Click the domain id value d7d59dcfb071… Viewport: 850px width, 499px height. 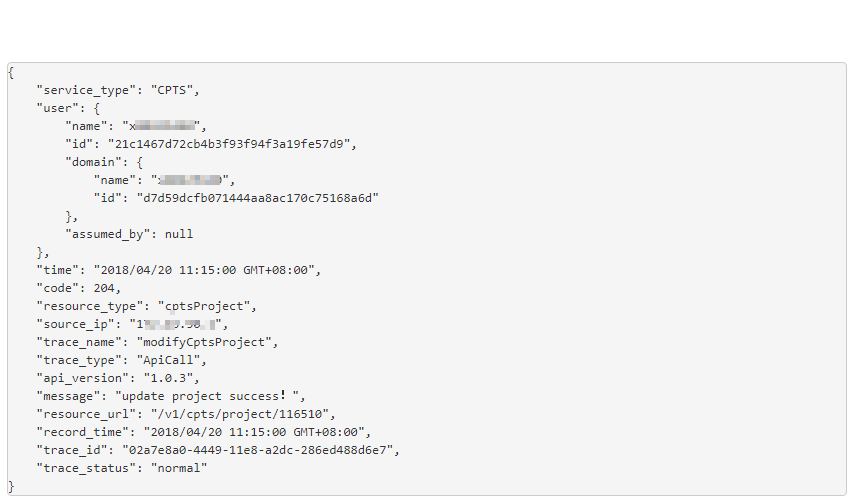[x=257, y=198]
